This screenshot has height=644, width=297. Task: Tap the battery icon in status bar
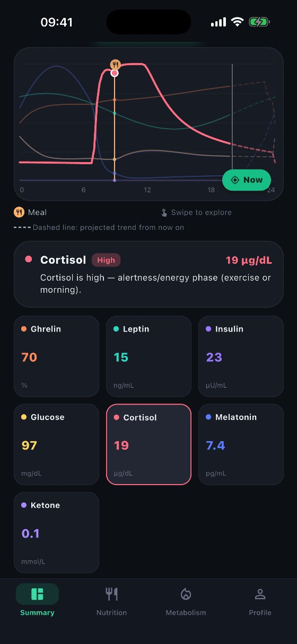(x=260, y=22)
